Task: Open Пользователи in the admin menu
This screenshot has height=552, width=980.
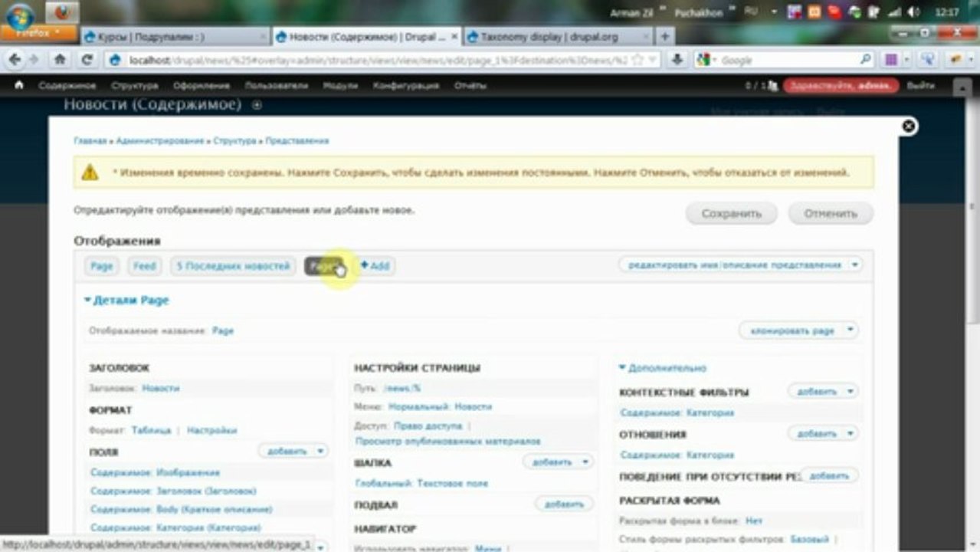Action: pos(277,86)
